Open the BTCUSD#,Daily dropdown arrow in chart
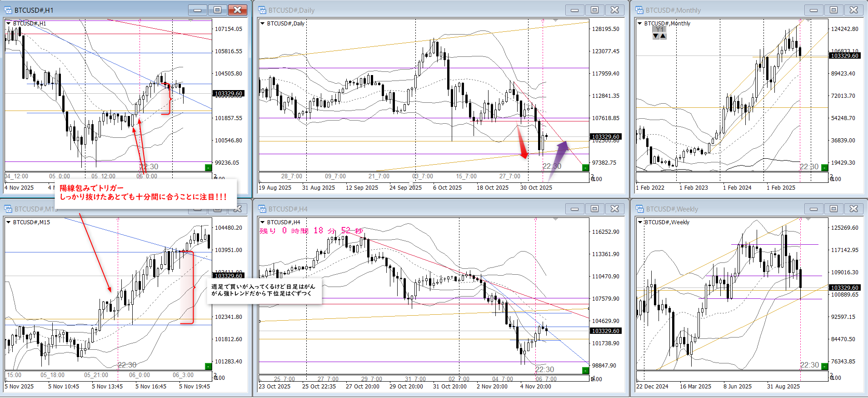868x398 pixels. (x=262, y=23)
